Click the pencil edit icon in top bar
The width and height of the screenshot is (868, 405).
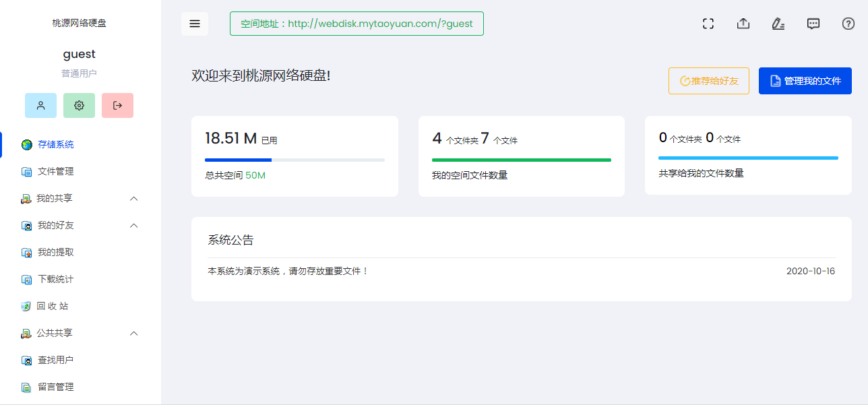[x=778, y=24]
